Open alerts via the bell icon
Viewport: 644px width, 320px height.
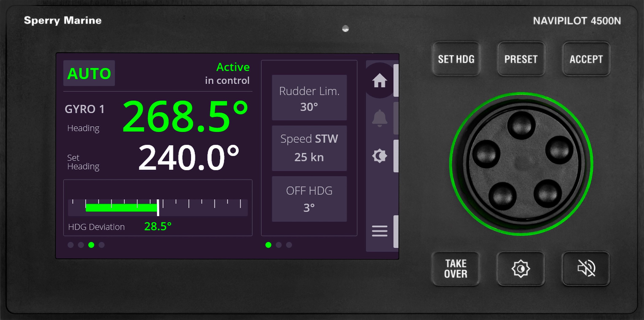pyautogui.click(x=379, y=118)
